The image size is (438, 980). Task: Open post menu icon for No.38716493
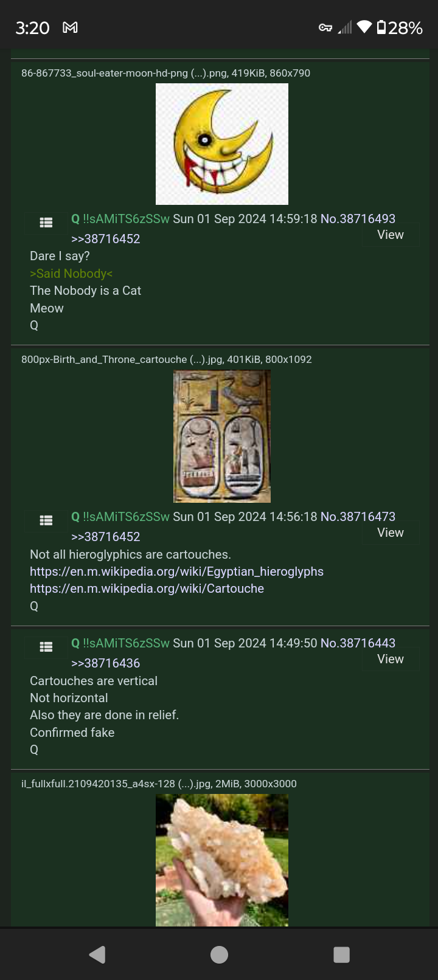[46, 223]
